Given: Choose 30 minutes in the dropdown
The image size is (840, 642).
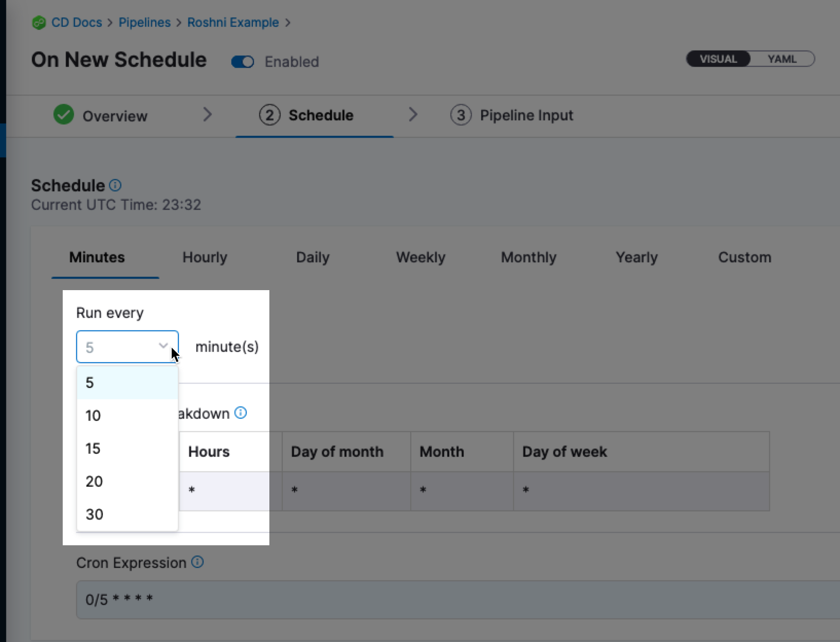Looking at the screenshot, I should pyautogui.click(x=95, y=514).
